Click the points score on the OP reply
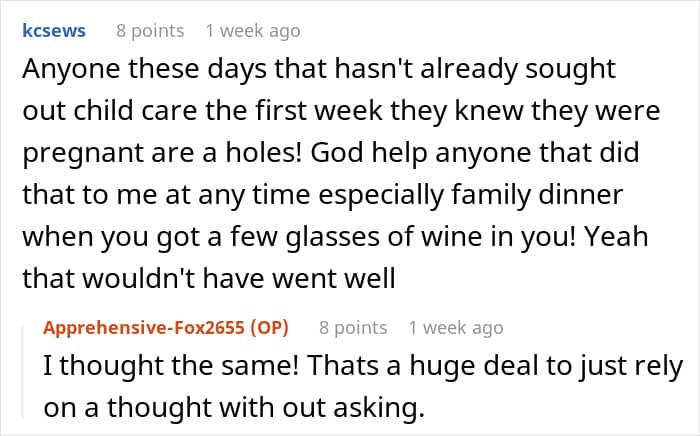Viewport: 700px width, 436px height. click(x=353, y=327)
